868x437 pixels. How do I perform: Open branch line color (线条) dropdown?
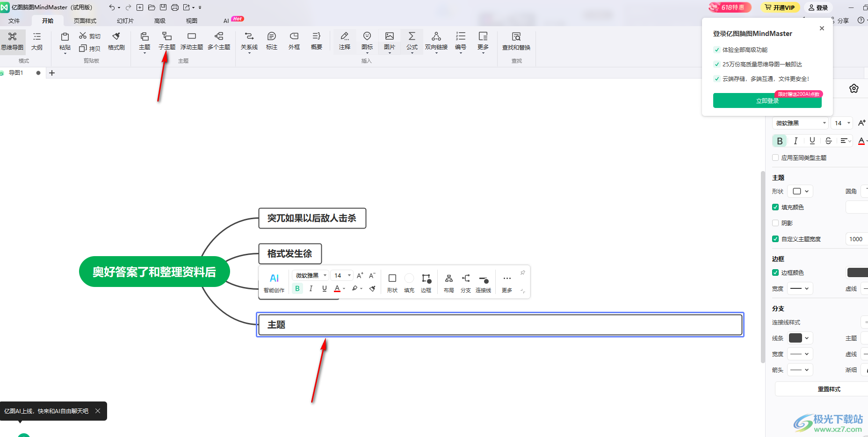tap(800, 338)
